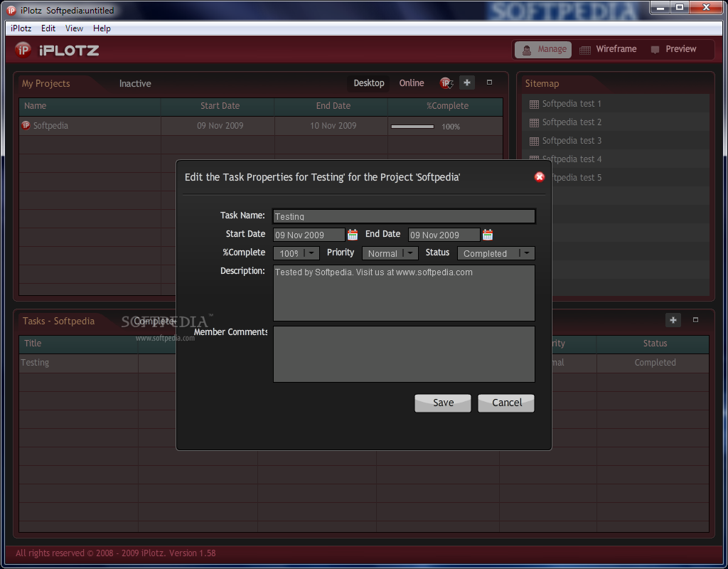Switch to Manage mode
The image size is (728, 569).
click(543, 49)
